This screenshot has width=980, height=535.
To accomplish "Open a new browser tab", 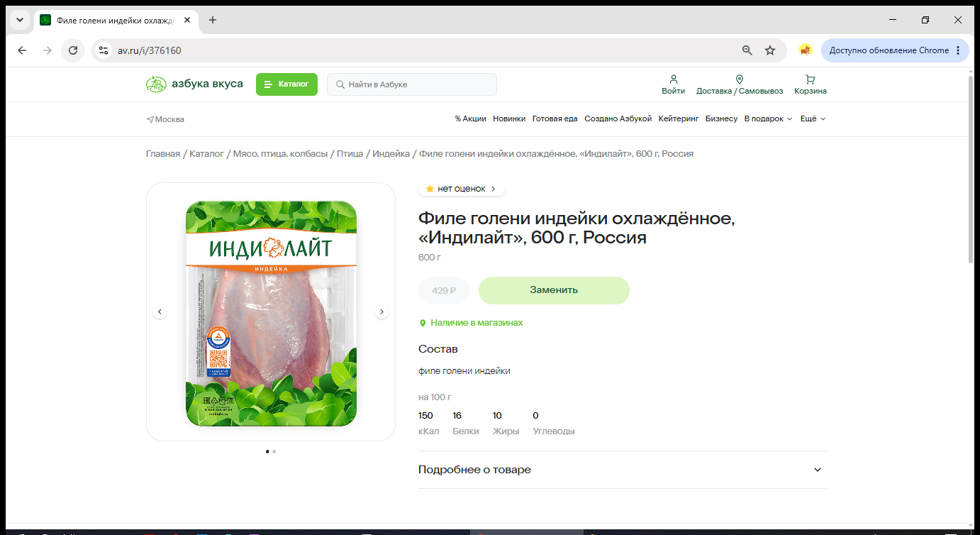I will 213,20.
